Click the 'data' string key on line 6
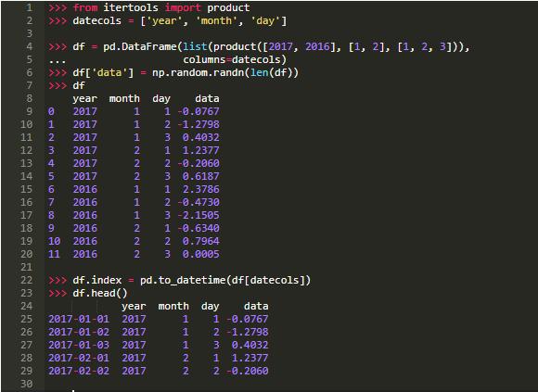The height and width of the screenshot is (392, 538). (x=109, y=72)
